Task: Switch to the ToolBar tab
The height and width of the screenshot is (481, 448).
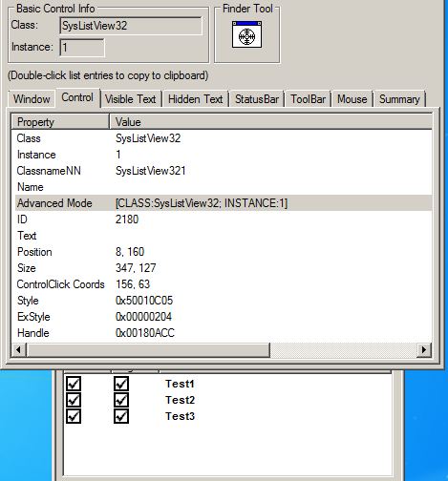Action: pyautogui.click(x=308, y=99)
